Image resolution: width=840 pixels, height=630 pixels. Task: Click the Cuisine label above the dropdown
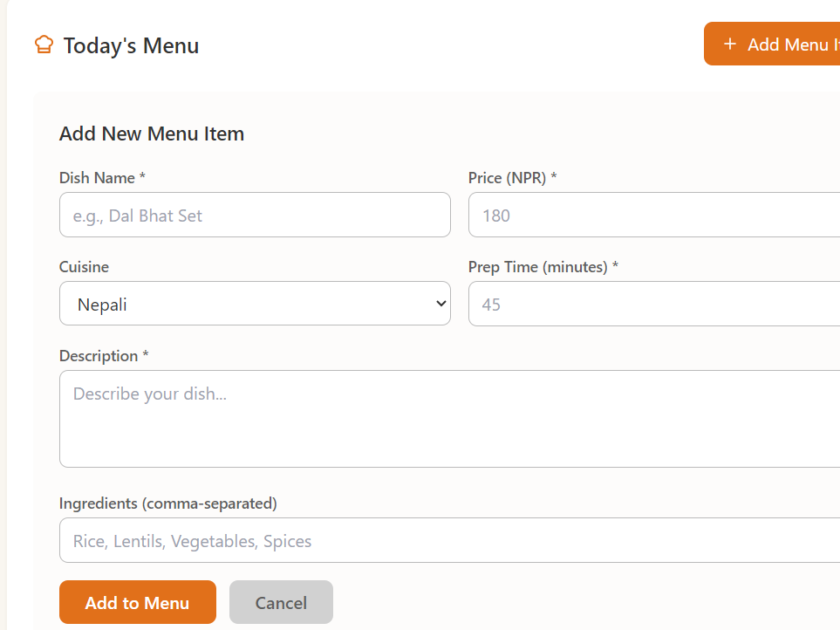pyautogui.click(x=84, y=267)
